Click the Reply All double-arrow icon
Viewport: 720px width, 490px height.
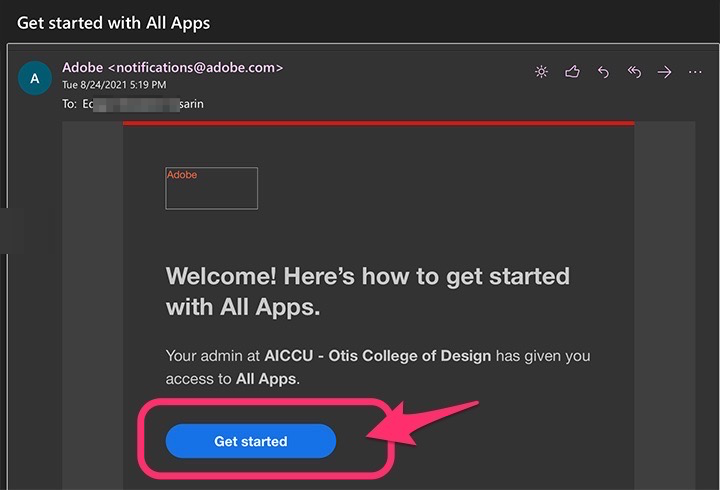(634, 72)
